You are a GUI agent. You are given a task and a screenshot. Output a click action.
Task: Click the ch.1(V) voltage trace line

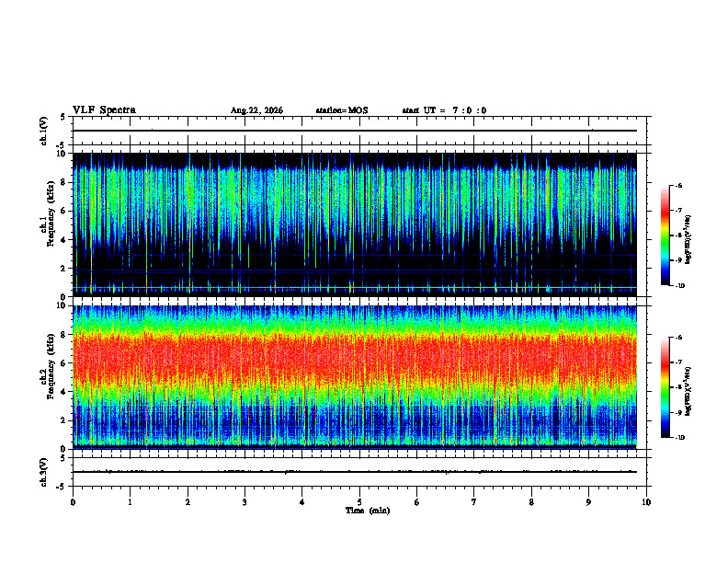pos(355,131)
